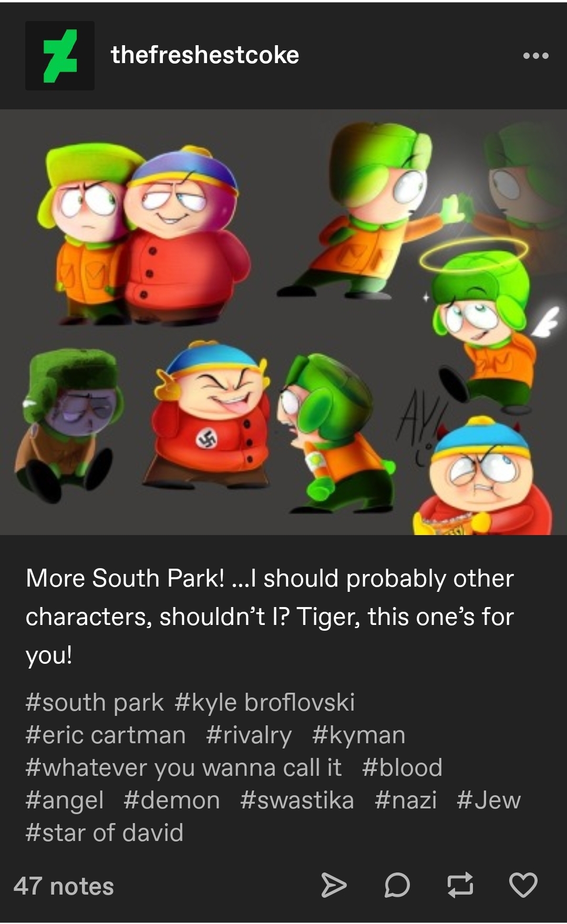Viewport: 567px width, 924px height.
Task: Select the #whatever you wanna call it tag
Action: tap(183, 768)
